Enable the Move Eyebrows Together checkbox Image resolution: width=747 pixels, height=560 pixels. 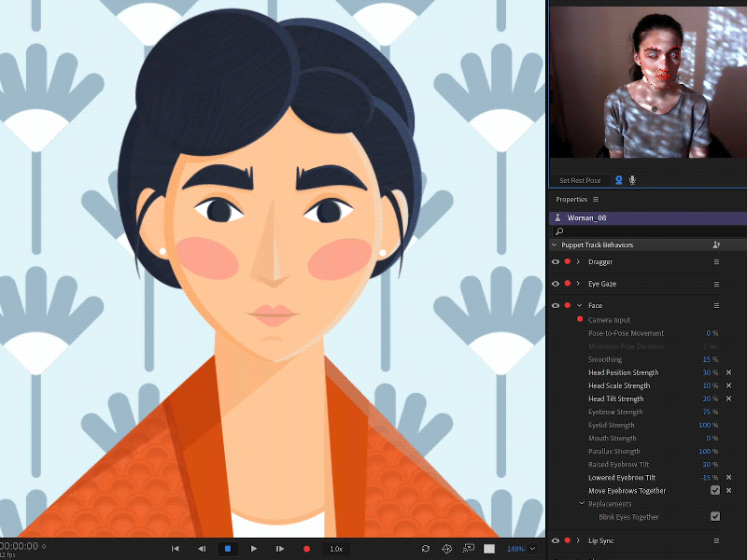tap(715, 490)
